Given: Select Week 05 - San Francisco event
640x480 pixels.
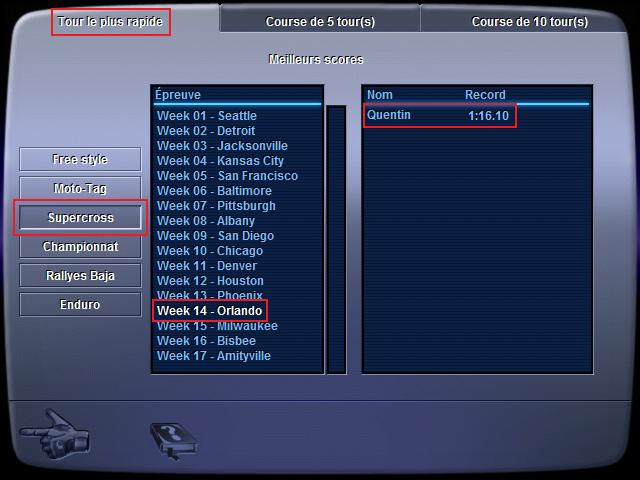Looking at the screenshot, I should (227, 176).
